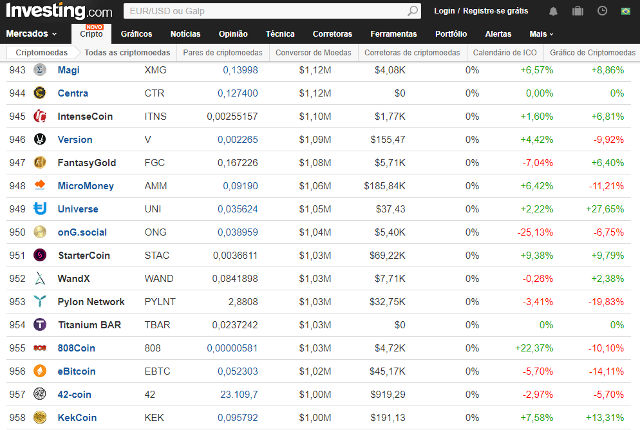Open the eBitcoin link

(76, 371)
